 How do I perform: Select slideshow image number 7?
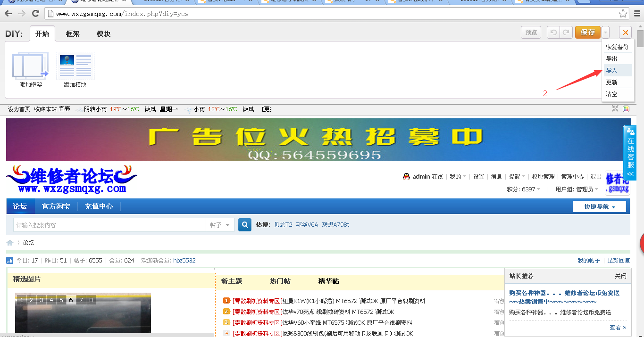(x=81, y=300)
